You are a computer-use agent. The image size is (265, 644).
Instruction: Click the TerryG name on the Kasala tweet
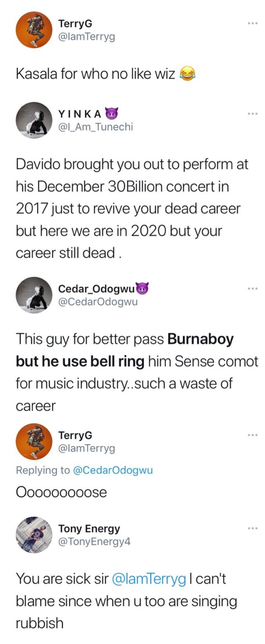[x=75, y=24]
